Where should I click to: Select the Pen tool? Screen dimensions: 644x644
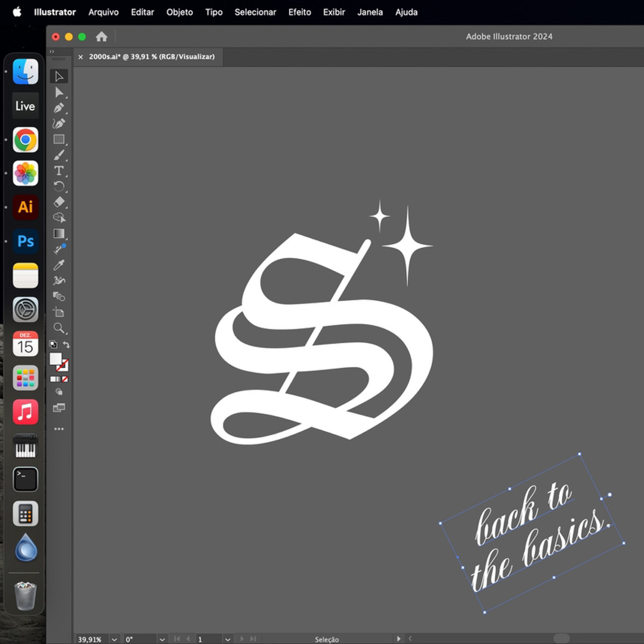[x=58, y=108]
